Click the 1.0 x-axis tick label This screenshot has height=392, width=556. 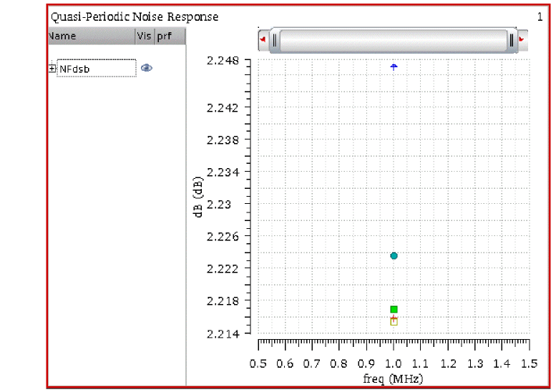[394, 363]
